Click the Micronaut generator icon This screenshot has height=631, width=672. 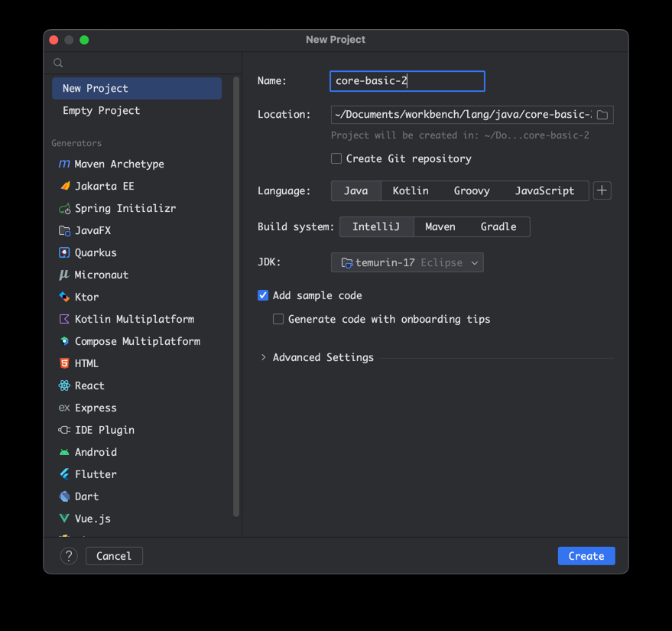click(x=64, y=275)
